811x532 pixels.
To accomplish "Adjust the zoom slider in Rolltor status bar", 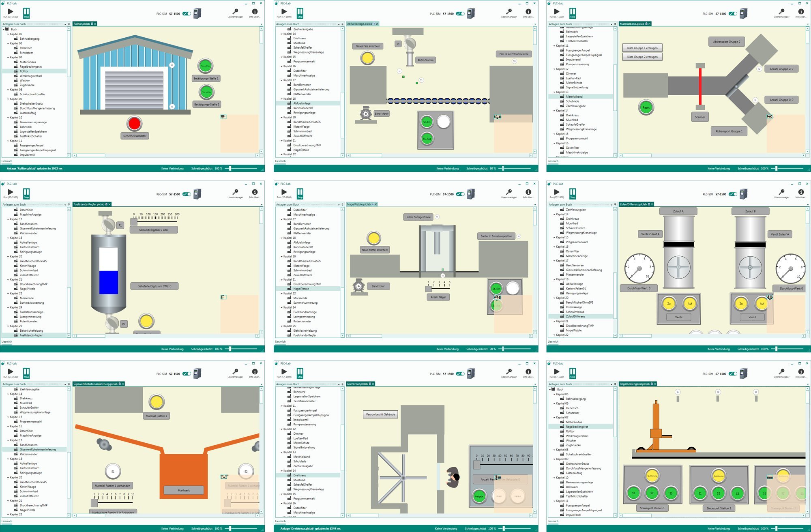I will pos(230,168).
